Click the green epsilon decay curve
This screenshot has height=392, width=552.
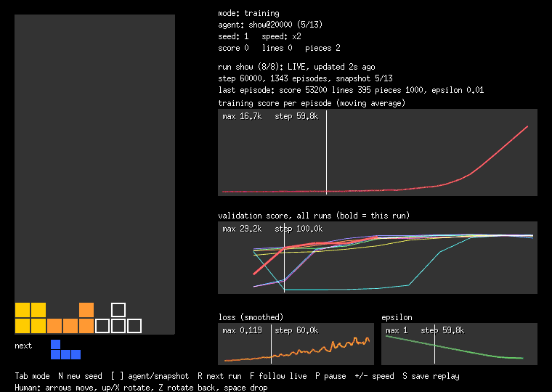[454, 348]
